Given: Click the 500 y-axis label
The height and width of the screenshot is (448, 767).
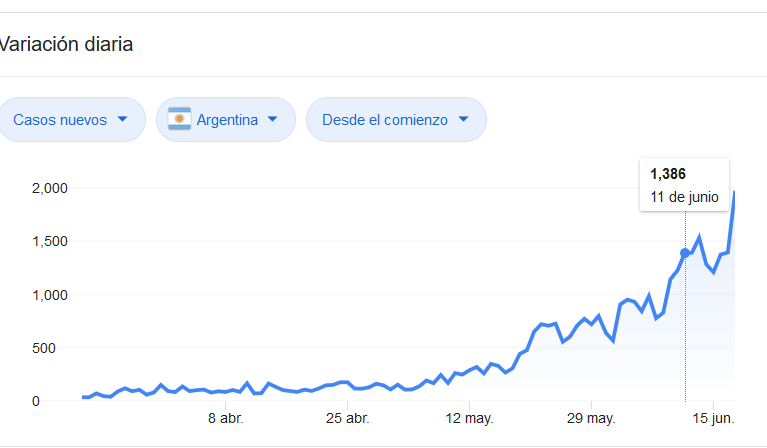Looking at the screenshot, I should 54,348.
